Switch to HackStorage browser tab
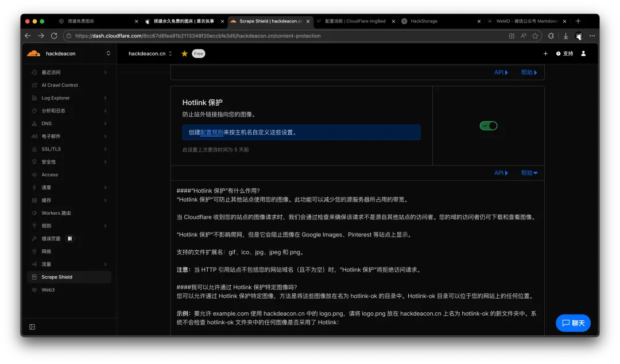The width and height of the screenshot is (620, 364). [x=424, y=21]
